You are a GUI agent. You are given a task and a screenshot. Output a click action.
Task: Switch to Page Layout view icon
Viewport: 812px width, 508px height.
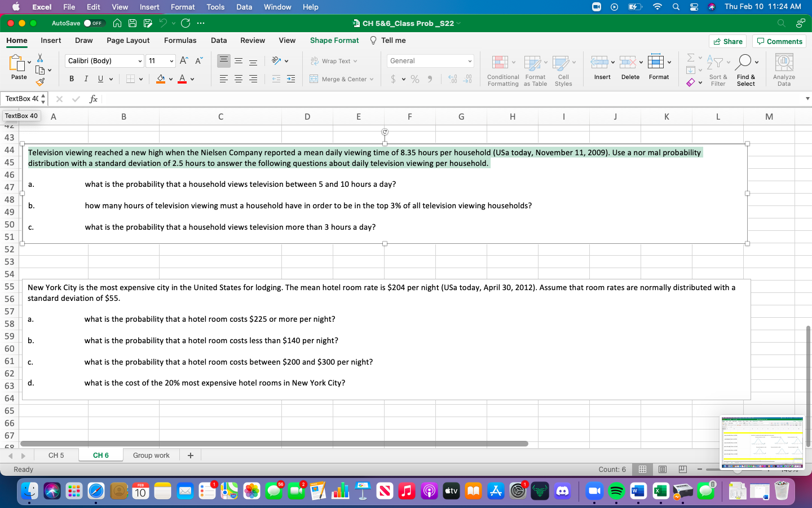[663, 469]
